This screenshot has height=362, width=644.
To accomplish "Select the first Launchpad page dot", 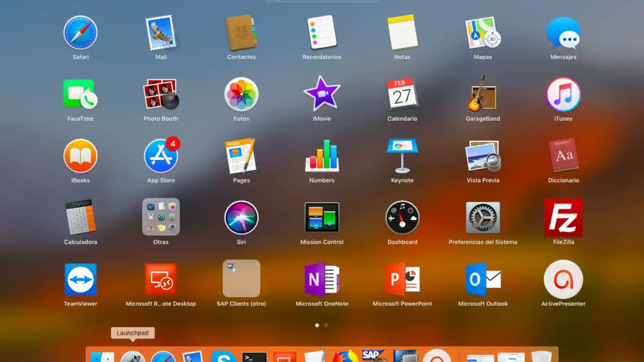I will pos(317,325).
